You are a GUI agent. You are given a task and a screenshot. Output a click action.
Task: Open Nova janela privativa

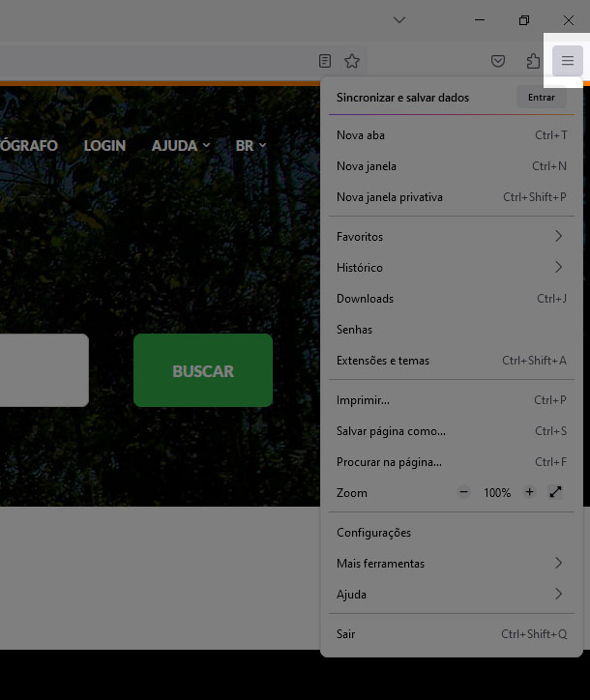(x=451, y=197)
